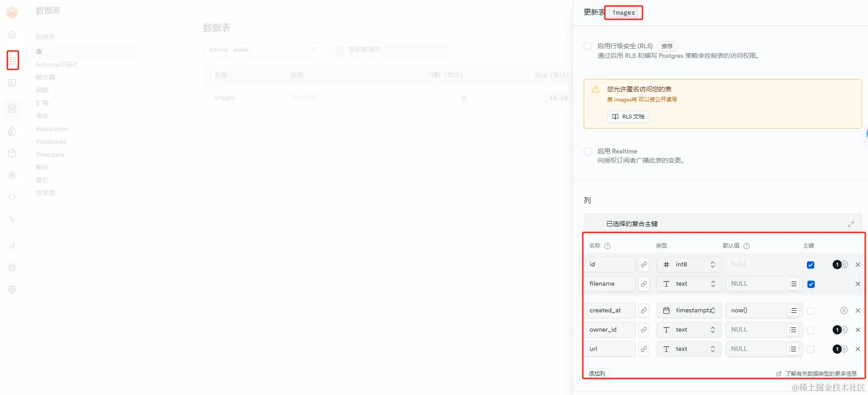868x395 pixels.
Task: Open default value suggestions for owner_id
Action: (x=793, y=330)
